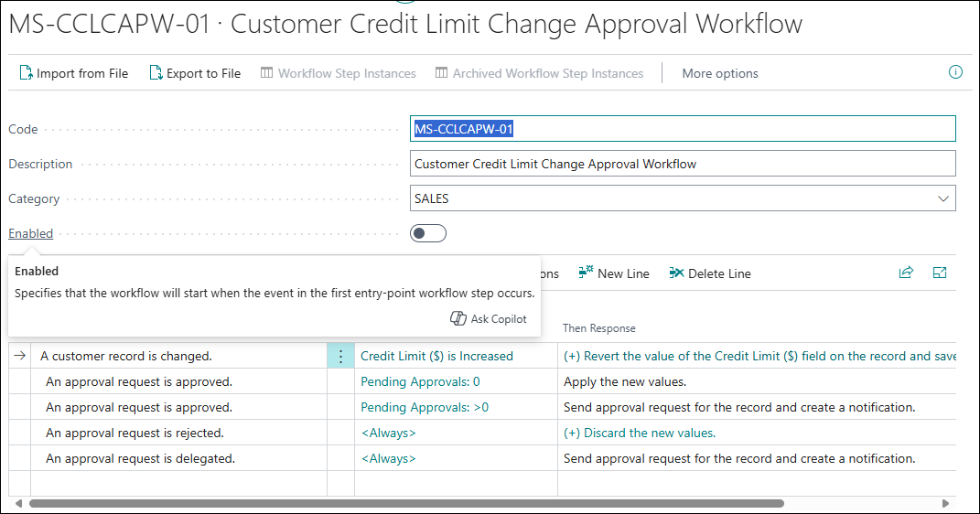The width and height of the screenshot is (980, 514).
Task: Select 'An approval request is delegated.' row
Action: pyautogui.click(x=178, y=458)
